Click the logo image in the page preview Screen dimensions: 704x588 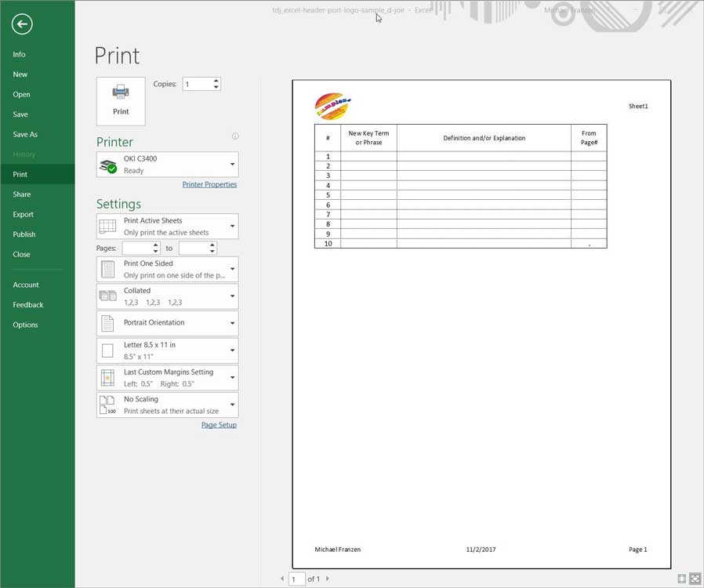(x=332, y=107)
